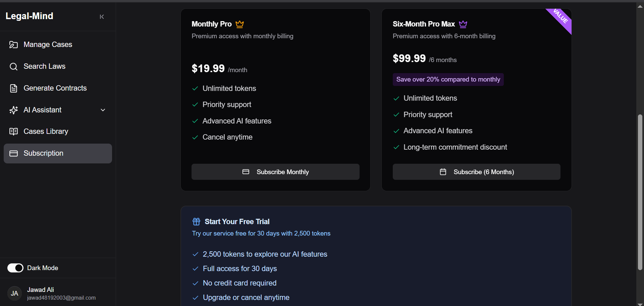
Task: Click the scrollbar down arrow
Action: click(x=640, y=304)
